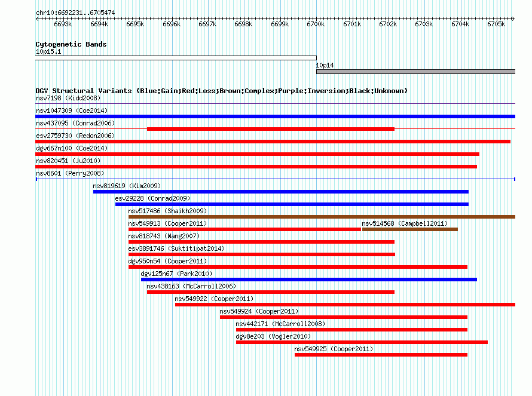
Task: Click the 6697k ruler tick label
Action: pyautogui.click(x=207, y=24)
